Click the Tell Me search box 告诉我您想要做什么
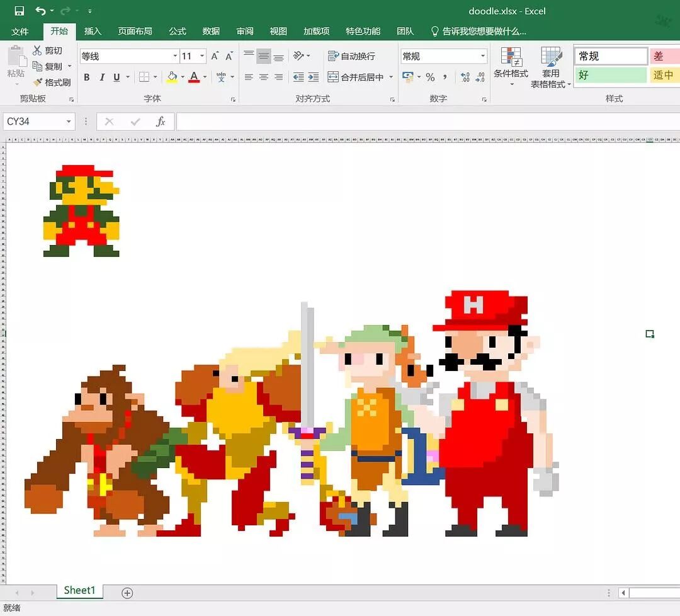Image resolution: width=680 pixels, height=616 pixels. 479,31
